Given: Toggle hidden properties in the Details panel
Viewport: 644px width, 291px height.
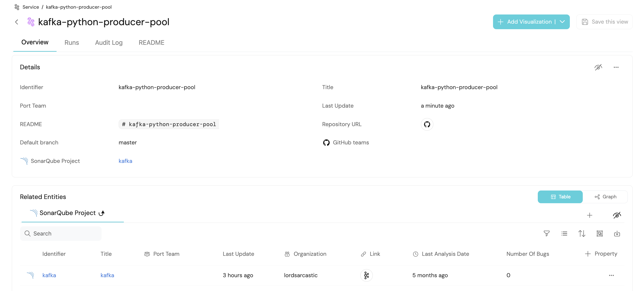Looking at the screenshot, I should [598, 67].
